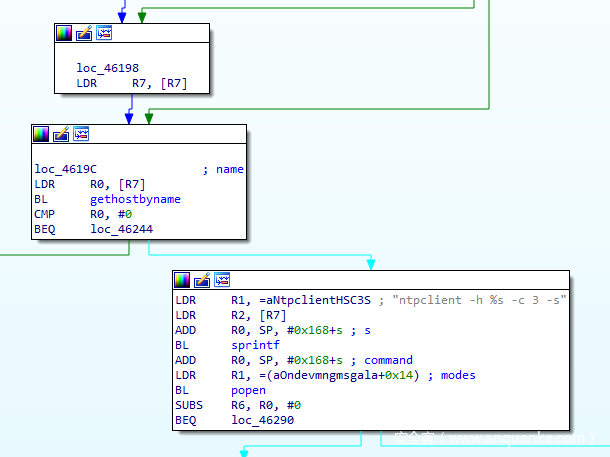610x457 pixels.
Task: Select the aNtpclientHSC3S string reference
Action: tap(312, 300)
